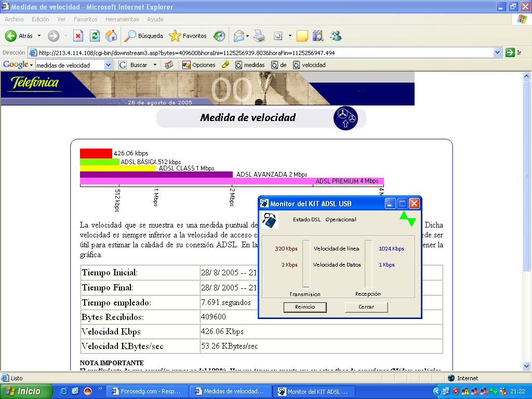Click the 426.06 Kbps table value
Screen dimensions: 532x399
pyautogui.click(x=222, y=331)
